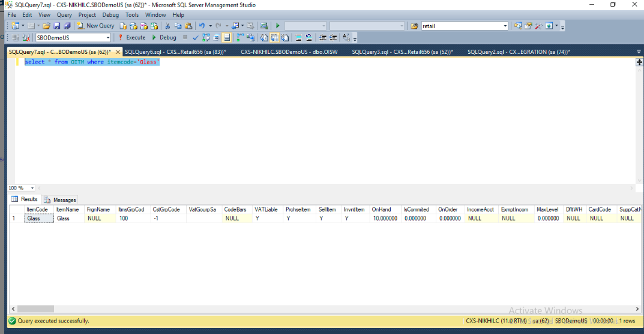The width and height of the screenshot is (644, 334).
Task: Expand the Navigate Backward dropdown arrow
Action: point(242,26)
